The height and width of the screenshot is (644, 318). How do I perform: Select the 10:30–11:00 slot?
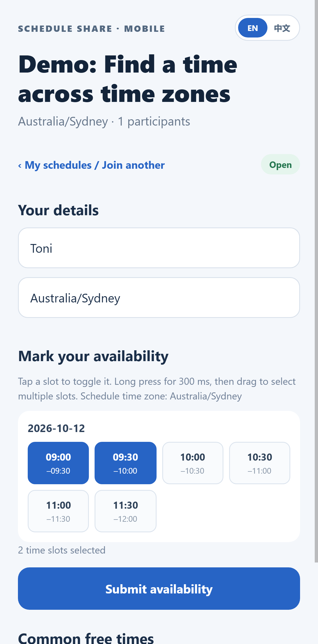[x=260, y=463]
